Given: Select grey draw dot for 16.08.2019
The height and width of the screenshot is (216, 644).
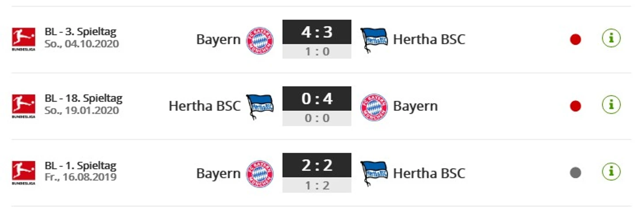Looking at the screenshot, I should pyautogui.click(x=575, y=173).
